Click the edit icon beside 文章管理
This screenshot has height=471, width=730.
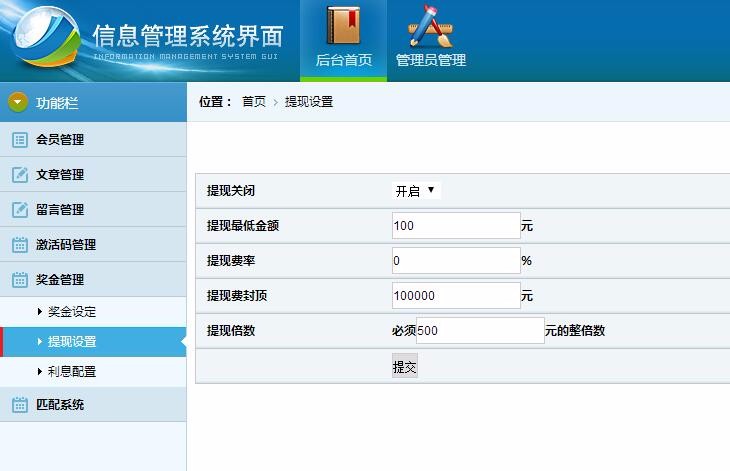click(20, 175)
